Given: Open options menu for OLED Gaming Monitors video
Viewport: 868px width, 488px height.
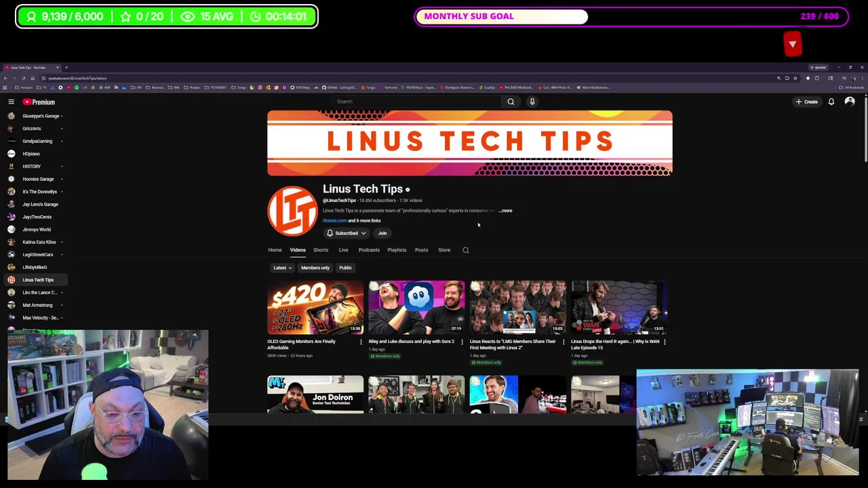Looking at the screenshot, I should pyautogui.click(x=361, y=342).
